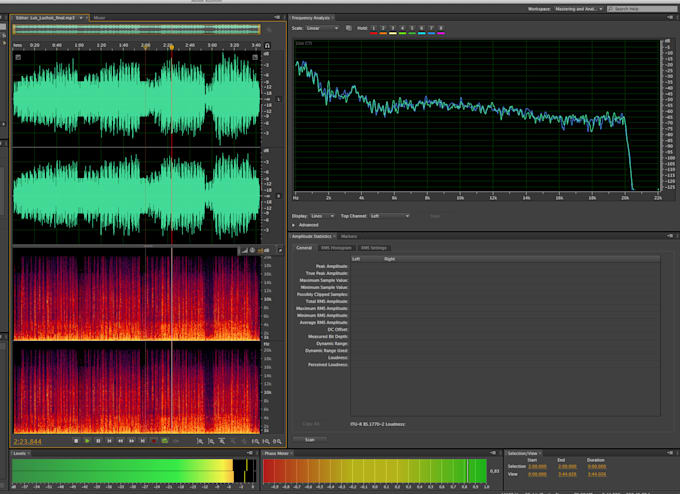Start playback with the green Play button

(87, 440)
